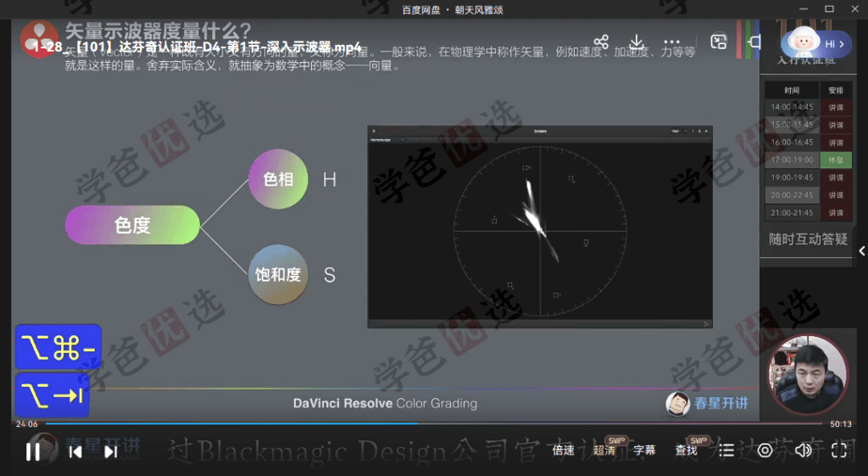
Task: Open the 查找 search feature
Action: pyautogui.click(x=686, y=451)
